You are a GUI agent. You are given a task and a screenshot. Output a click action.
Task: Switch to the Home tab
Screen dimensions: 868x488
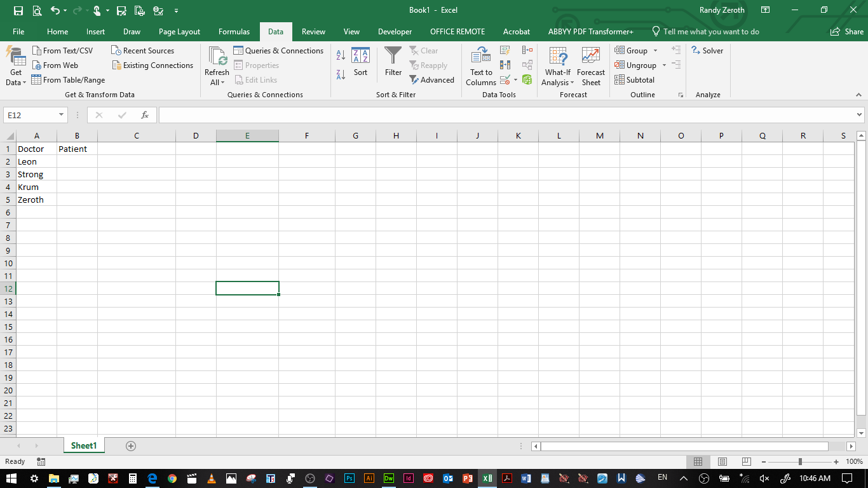point(57,32)
